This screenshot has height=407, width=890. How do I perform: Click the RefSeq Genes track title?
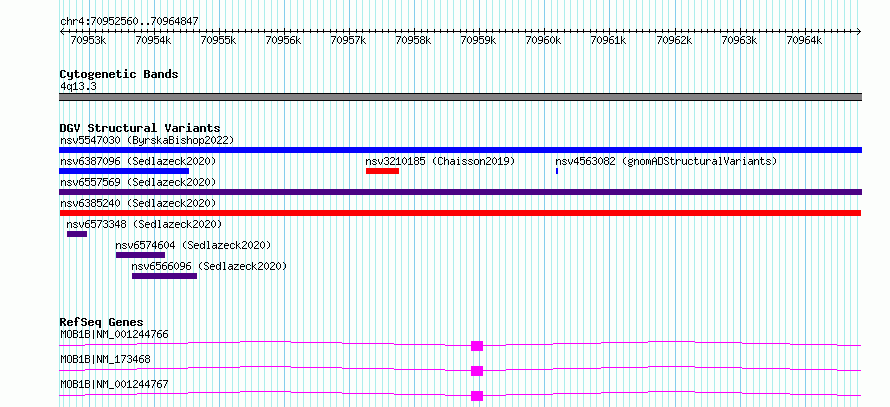pos(101,322)
